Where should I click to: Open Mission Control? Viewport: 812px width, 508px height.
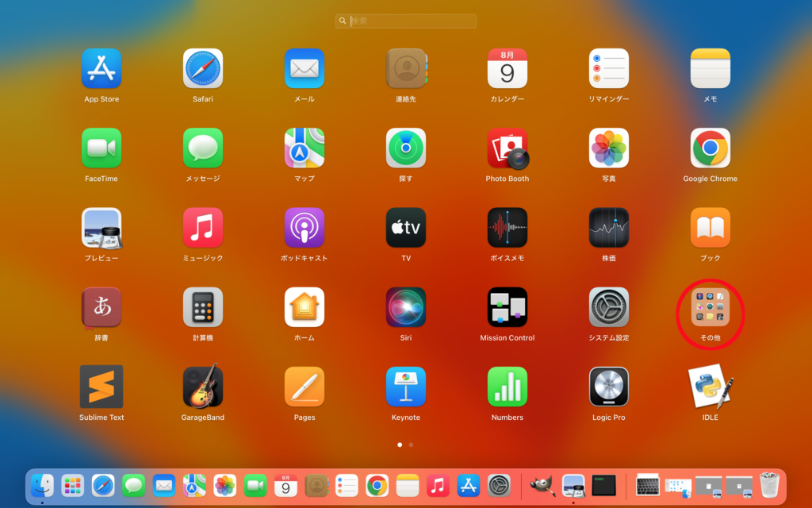point(507,307)
